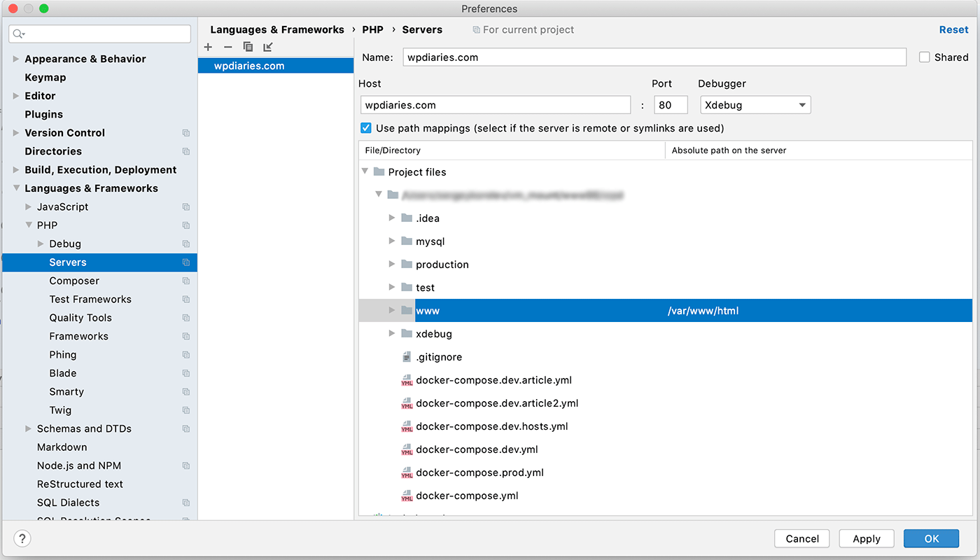Toggle the Shared checkbox
980x560 pixels.
[925, 57]
